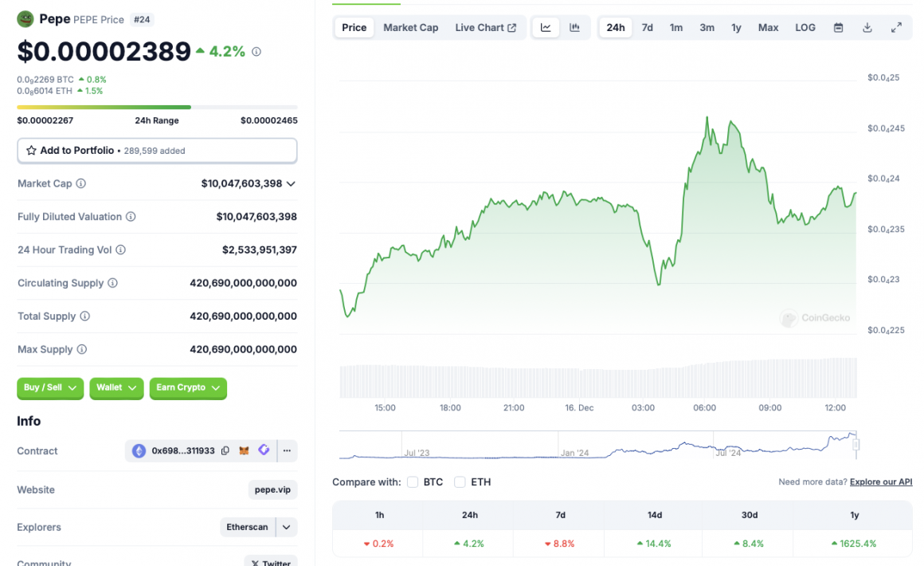Enter fullscreen using the expand arrows icon
This screenshot has width=924, height=566.
pos(895,27)
